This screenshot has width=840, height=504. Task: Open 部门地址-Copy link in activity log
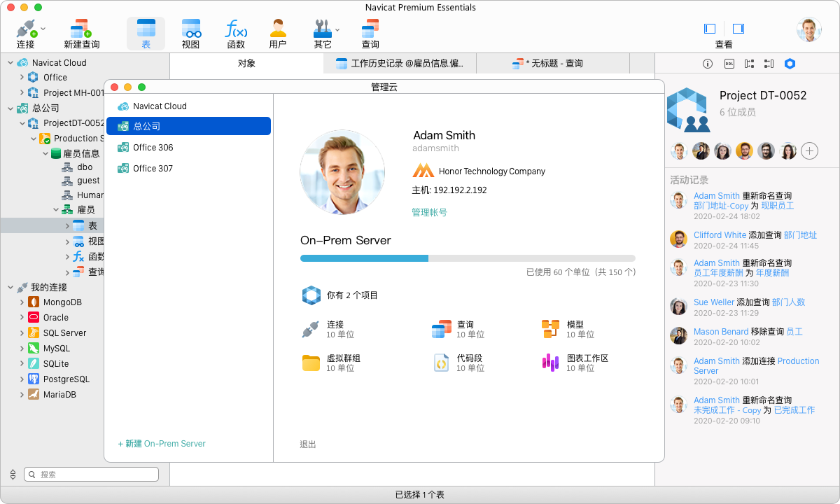pyautogui.click(x=721, y=206)
